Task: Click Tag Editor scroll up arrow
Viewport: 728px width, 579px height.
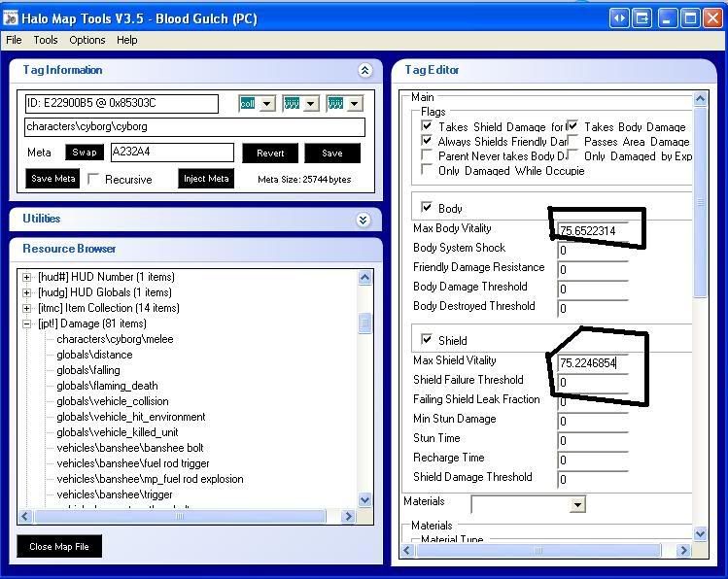Action: tap(700, 98)
